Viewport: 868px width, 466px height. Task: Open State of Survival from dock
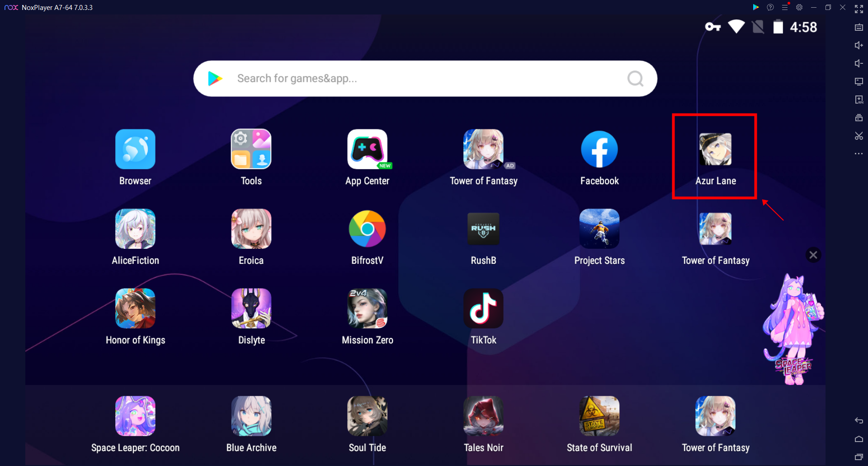599,416
